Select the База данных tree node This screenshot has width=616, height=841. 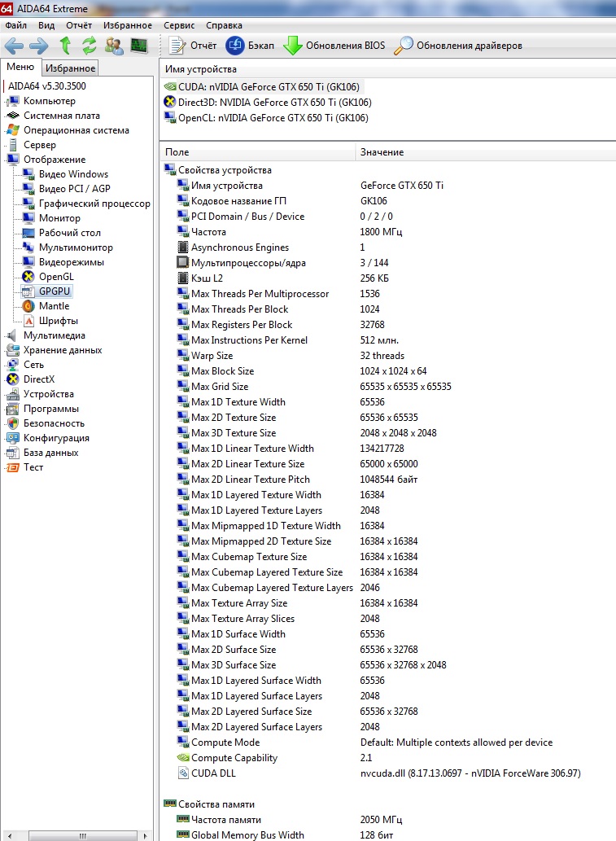pyautogui.click(x=50, y=453)
